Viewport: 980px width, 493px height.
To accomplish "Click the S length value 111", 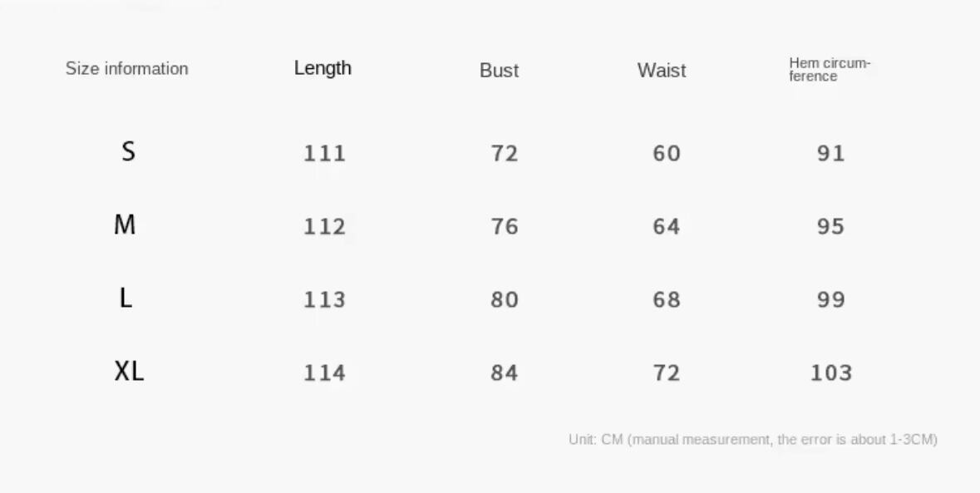I will pos(324,154).
